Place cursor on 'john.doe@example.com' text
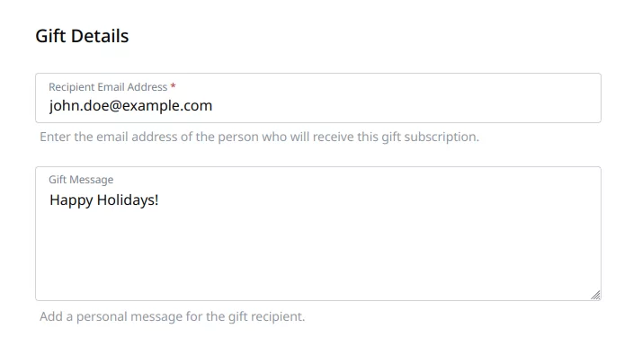 [x=131, y=106]
